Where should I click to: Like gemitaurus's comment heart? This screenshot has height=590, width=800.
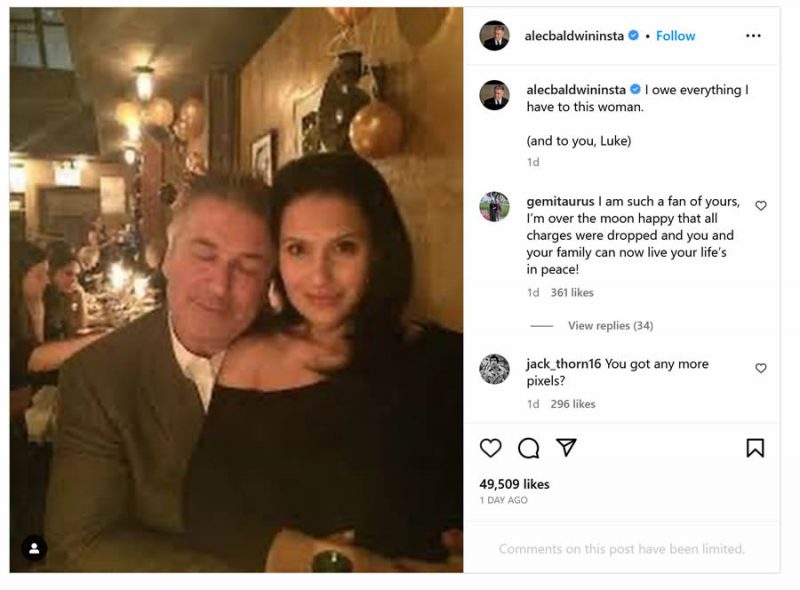tap(761, 206)
